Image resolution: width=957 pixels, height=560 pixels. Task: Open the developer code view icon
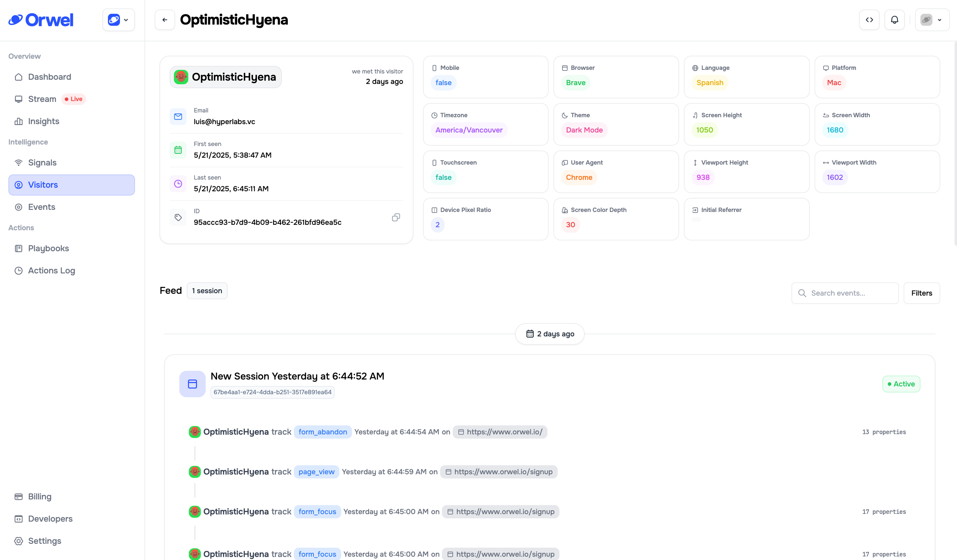(869, 19)
